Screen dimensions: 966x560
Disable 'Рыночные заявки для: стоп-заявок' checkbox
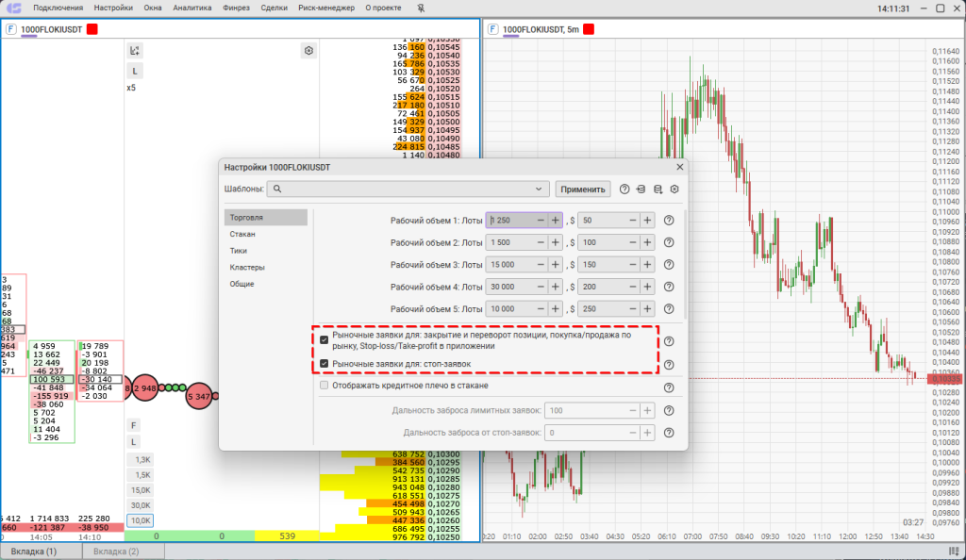tap(325, 364)
